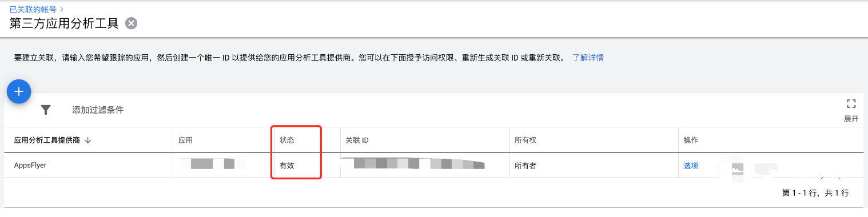
Task: Click the 状态 column header
Action: [287, 140]
